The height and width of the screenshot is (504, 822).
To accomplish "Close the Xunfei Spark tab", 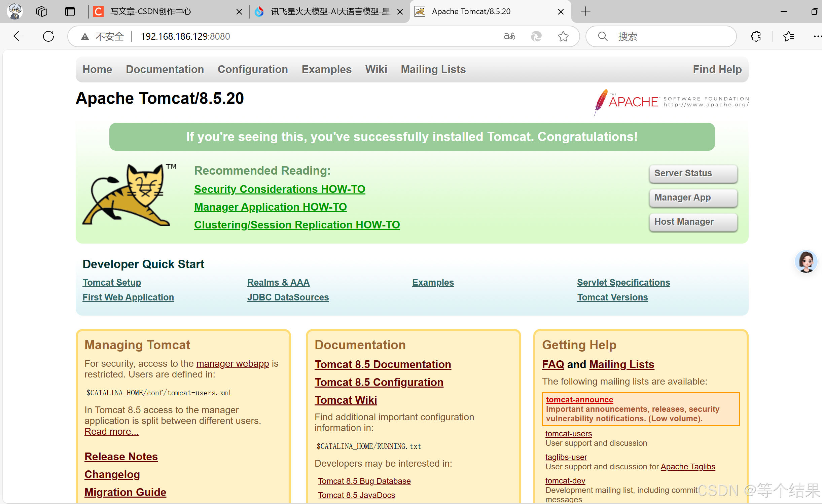I will point(400,12).
